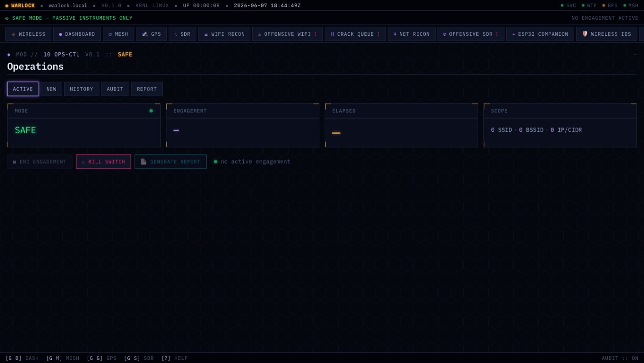Viewport: 644px width, 363px height.
Task: Open the History tab
Action: tap(82, 89)
